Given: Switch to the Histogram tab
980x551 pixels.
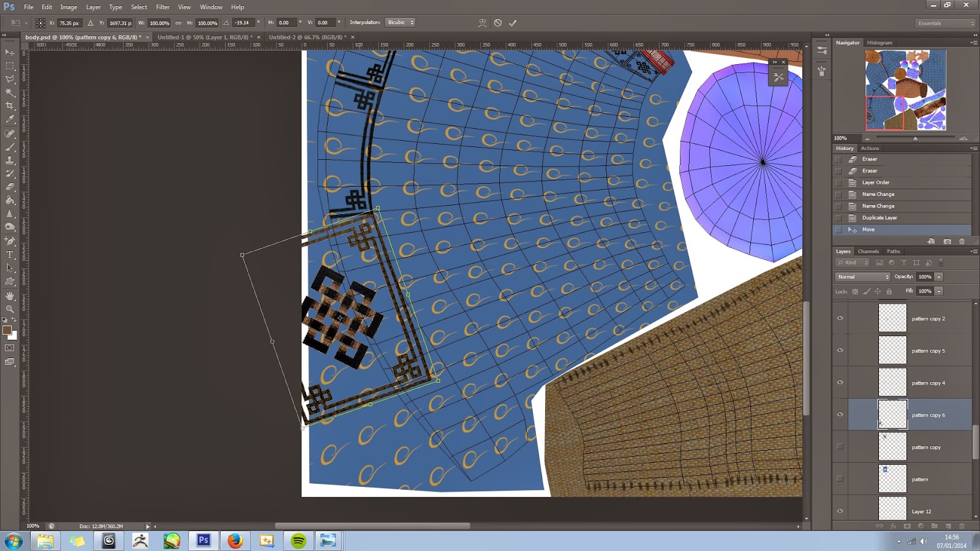Looking at the screenshot, I should 879,43.
